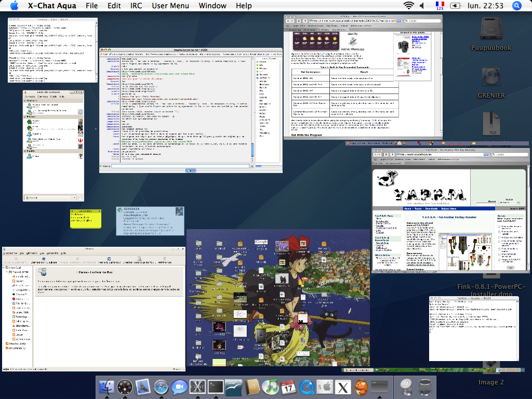Image resolution: width=532 pixels, height=399 pixels.
Task: Open the Apple menu
Action: tap(14, 5)
